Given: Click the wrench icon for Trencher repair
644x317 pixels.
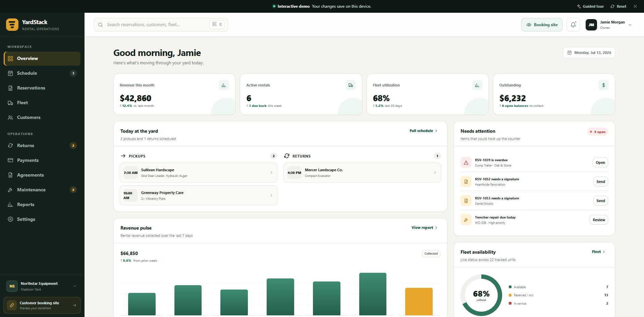Looking at the screenshot, I should (x=466, y=220).
